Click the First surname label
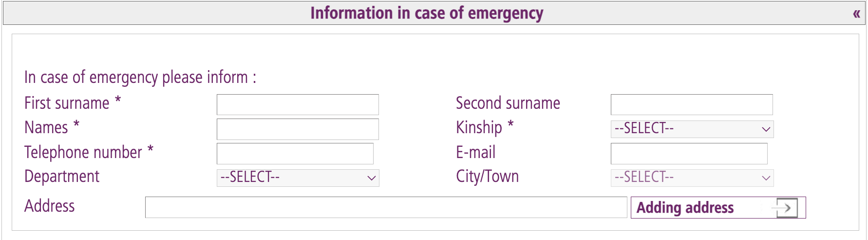Image resolution: width=868 pixels, height=240 pixels. [67, 103]
